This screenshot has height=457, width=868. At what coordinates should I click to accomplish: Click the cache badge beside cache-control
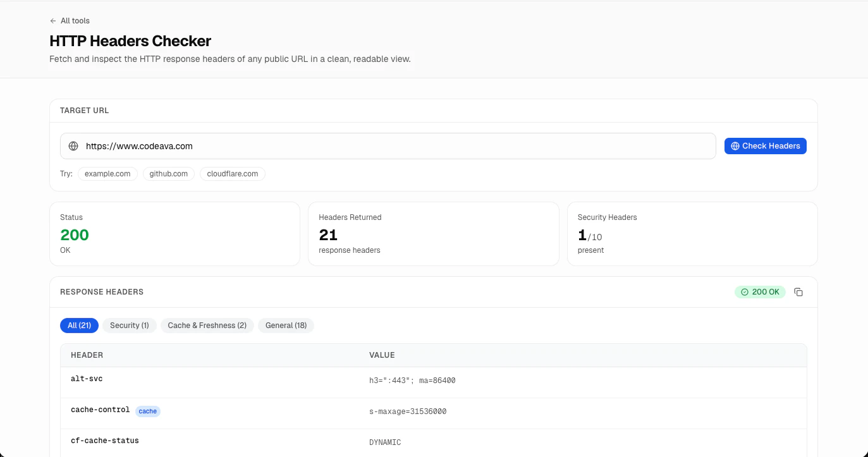147,411
